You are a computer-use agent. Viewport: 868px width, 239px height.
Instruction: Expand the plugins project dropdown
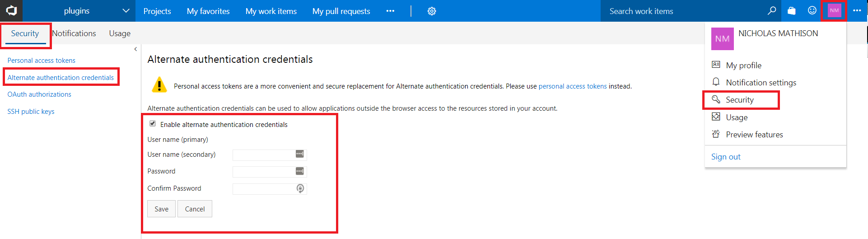point(126,11)
